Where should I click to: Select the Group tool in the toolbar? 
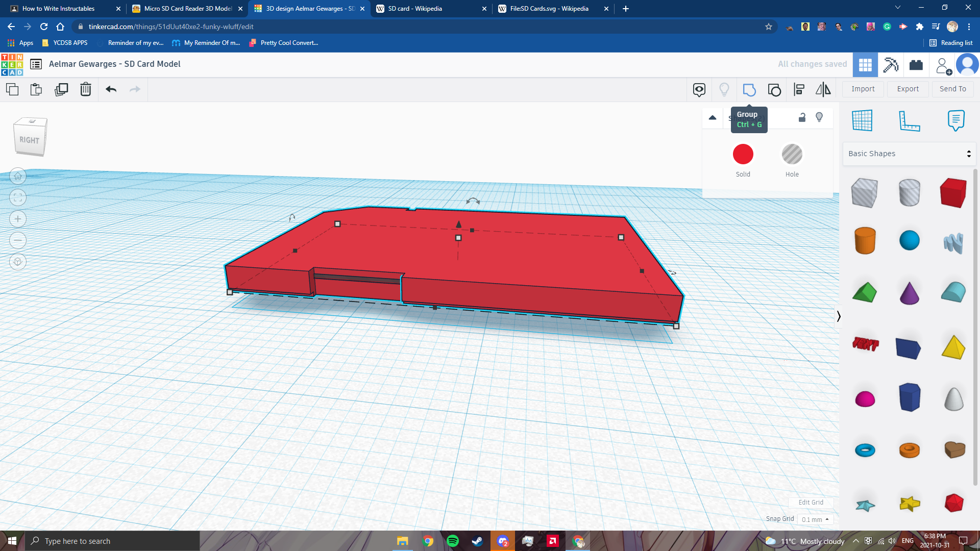pyautogui.click(x=749, y=89)
